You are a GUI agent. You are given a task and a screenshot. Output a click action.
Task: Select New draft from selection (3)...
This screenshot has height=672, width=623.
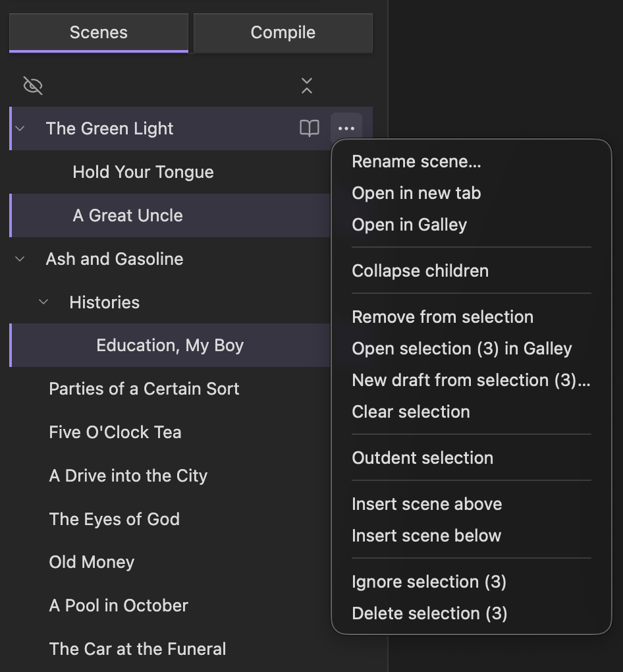click(472, 381)
